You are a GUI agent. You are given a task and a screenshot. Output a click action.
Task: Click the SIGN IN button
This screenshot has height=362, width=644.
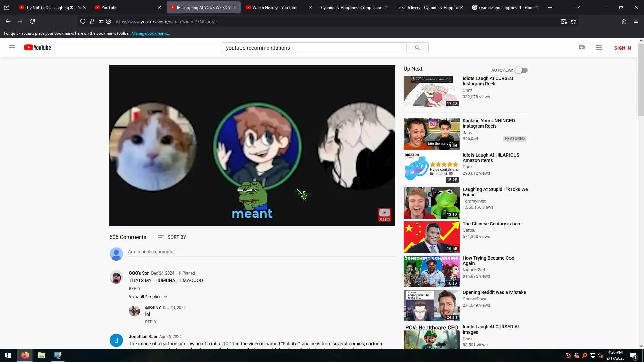pos(622,48)
